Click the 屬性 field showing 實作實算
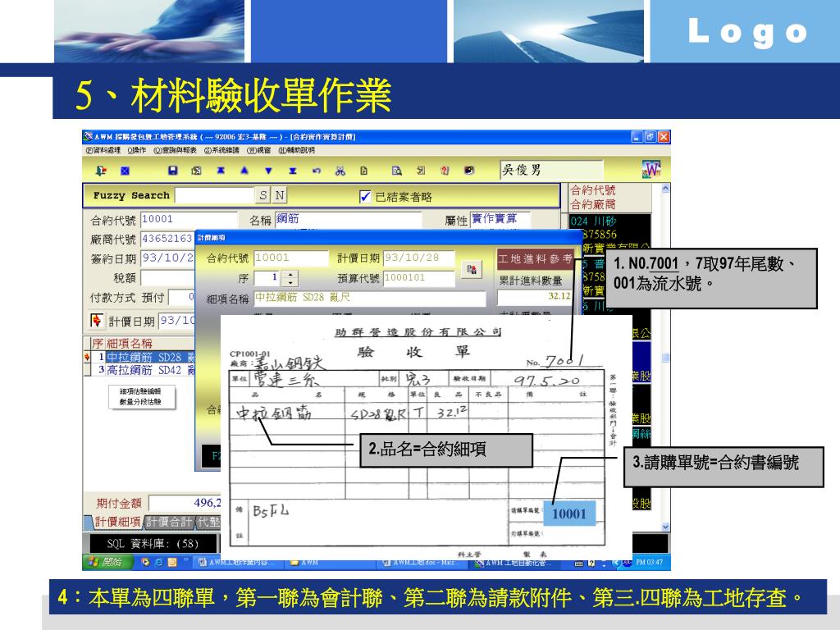 click(500, 218)
